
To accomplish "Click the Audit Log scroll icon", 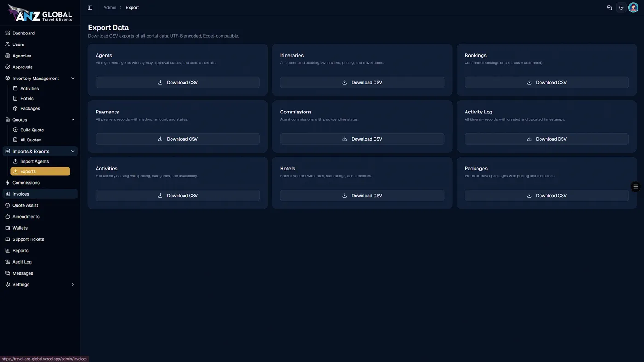I will click(7, 262).
